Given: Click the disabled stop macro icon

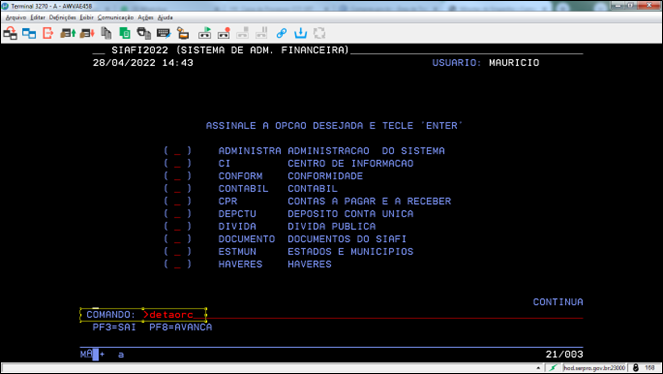Looking at the screenshot, I should click(x=243, y=33).
